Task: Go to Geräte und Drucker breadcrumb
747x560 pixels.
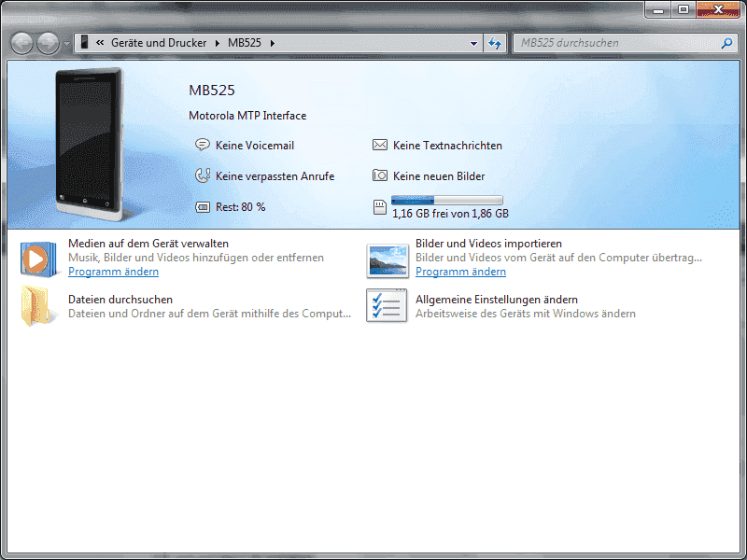Action: point(159,43)
